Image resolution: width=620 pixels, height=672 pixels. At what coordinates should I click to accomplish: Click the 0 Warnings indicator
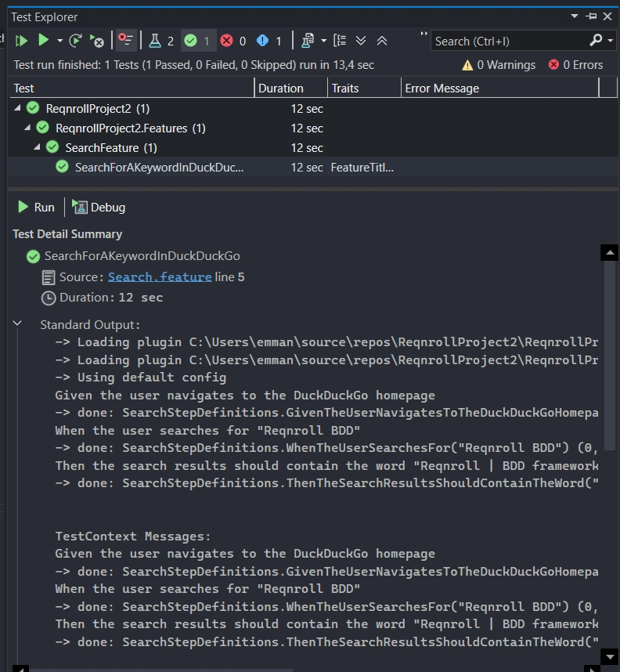(499, 65)
